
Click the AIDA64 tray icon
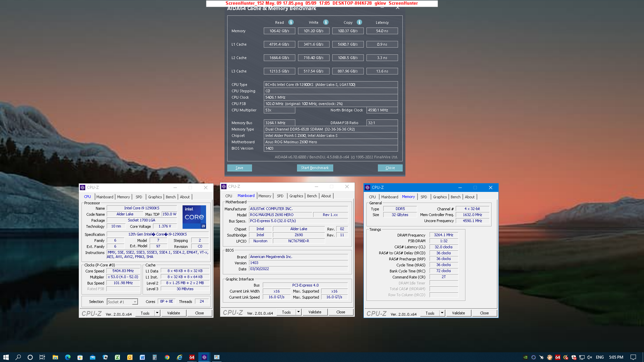(558, 357)
